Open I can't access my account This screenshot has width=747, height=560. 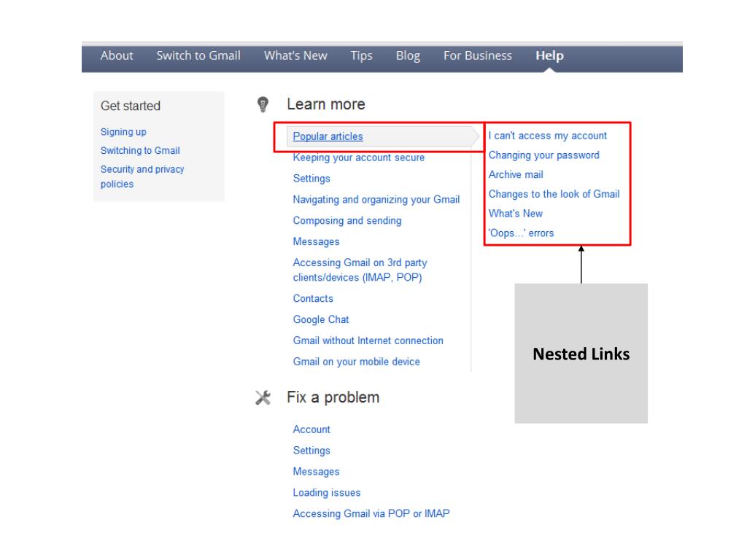(547, 136)
